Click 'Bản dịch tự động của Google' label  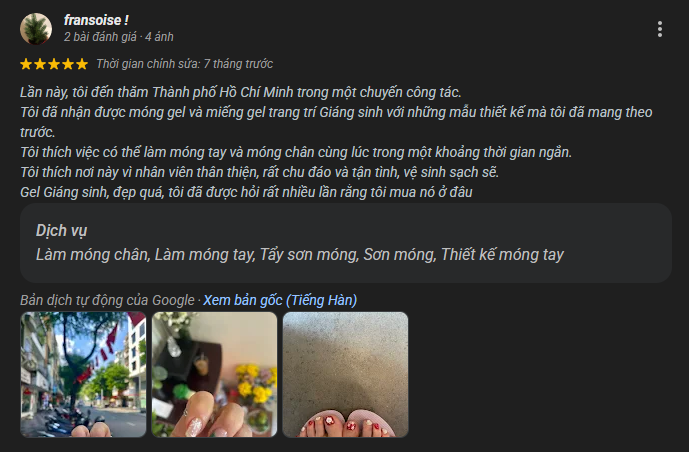107,300
